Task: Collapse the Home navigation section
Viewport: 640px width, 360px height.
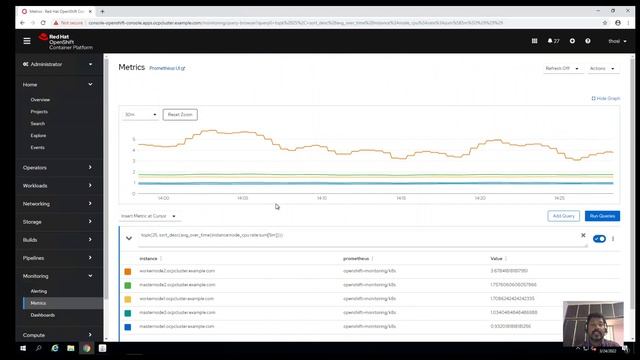Action: (x=58, y=84)
